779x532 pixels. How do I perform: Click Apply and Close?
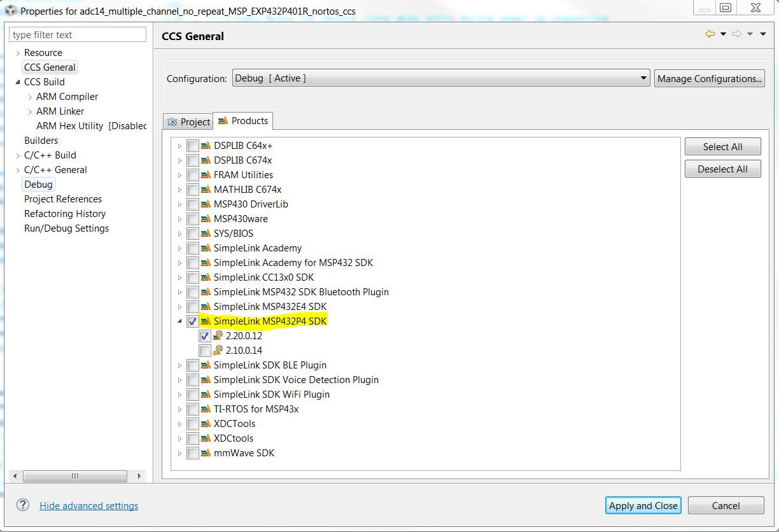pyautogui.click(x=643, y=505)
